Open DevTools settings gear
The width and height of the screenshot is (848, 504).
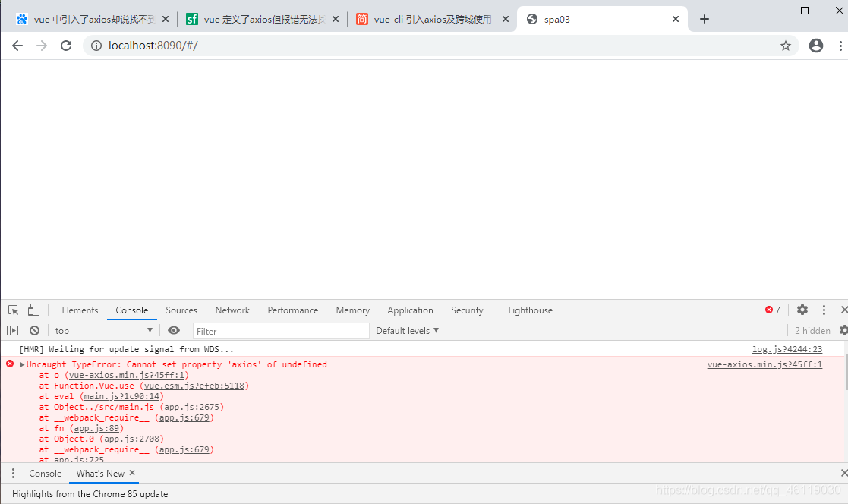802,310
